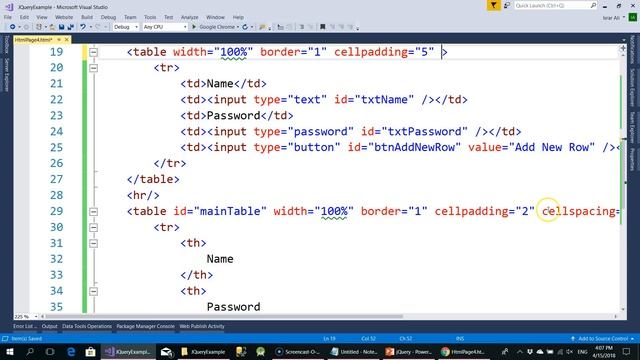This screenshot has height=360, width=640.
Task: Open the Analyze menu
Action: click(189, 17)
